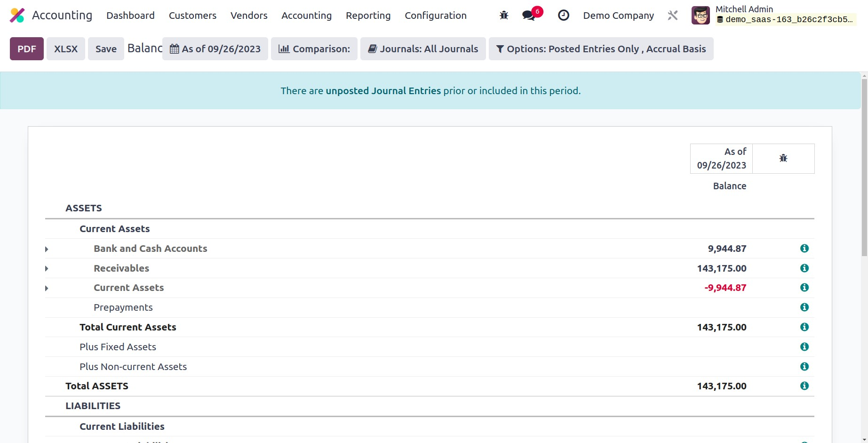Click the bug icon in report column header
This screenshot has width=868, height=443.
pyautogui.click(x=783, y=158)
